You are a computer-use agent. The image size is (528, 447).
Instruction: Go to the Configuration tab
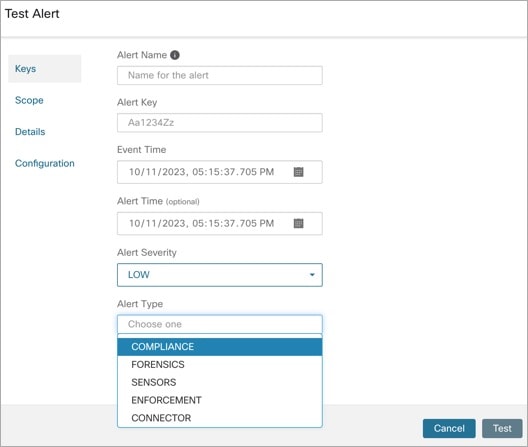pos(45,163)
